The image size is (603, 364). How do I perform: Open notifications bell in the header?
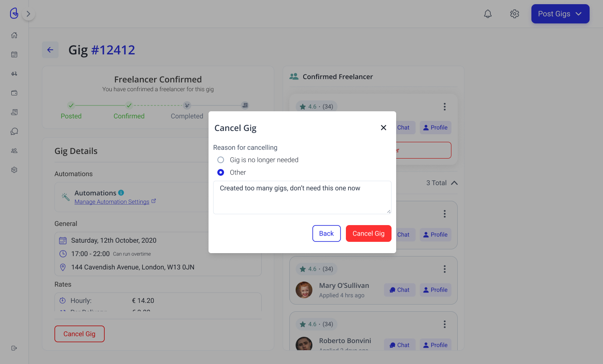(488, 14)
